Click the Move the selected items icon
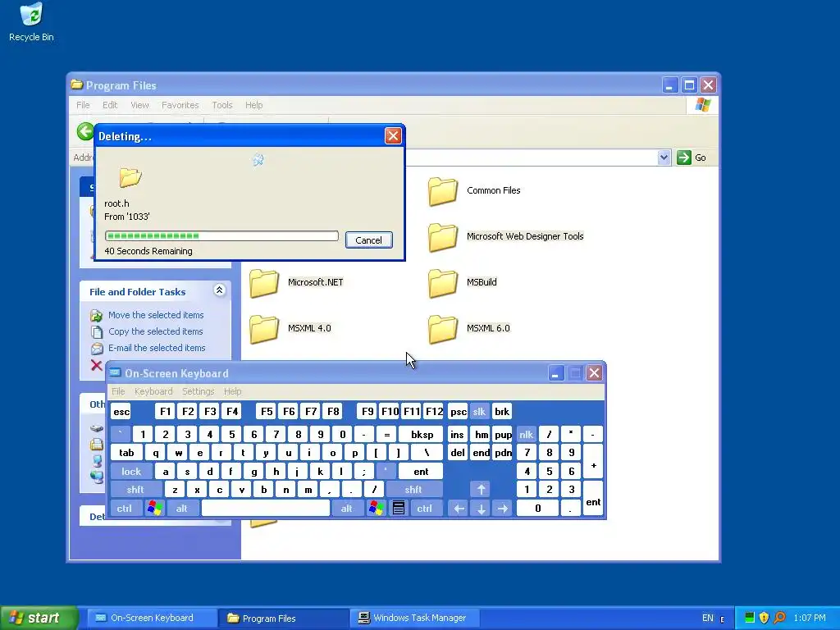The image size is (840, 630). pos(97,316)
